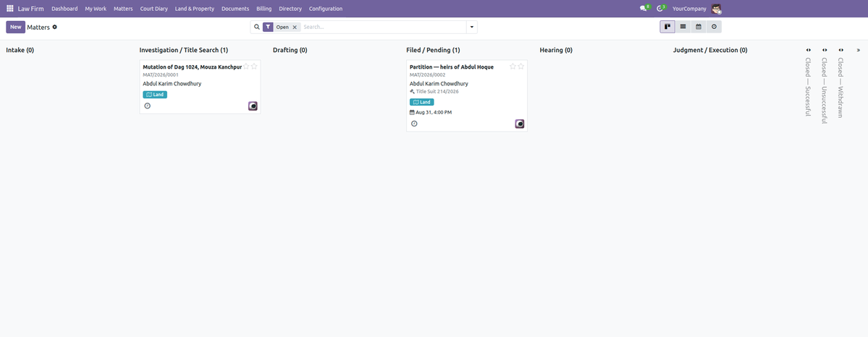Click the Law Firm app title
868x337 pixels.
pos(30,9)
